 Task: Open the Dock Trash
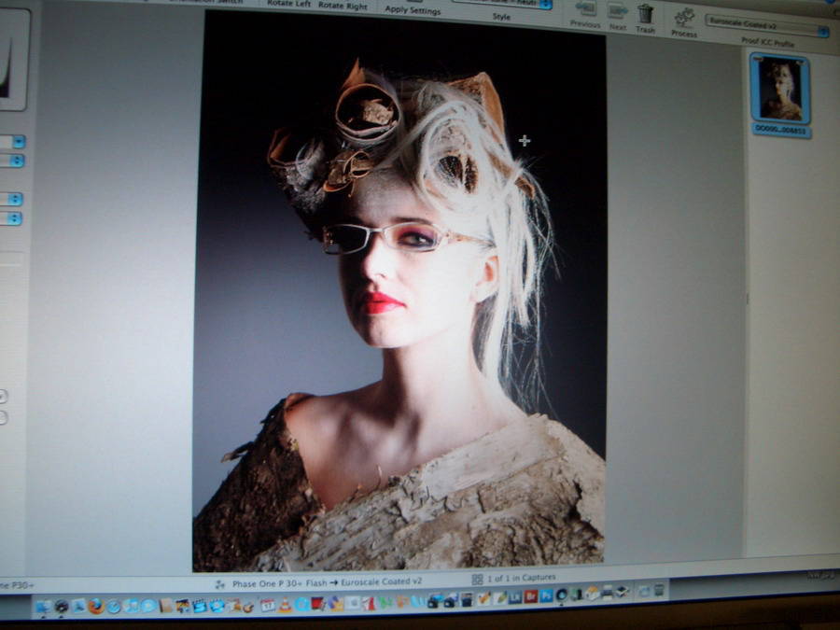659,590
